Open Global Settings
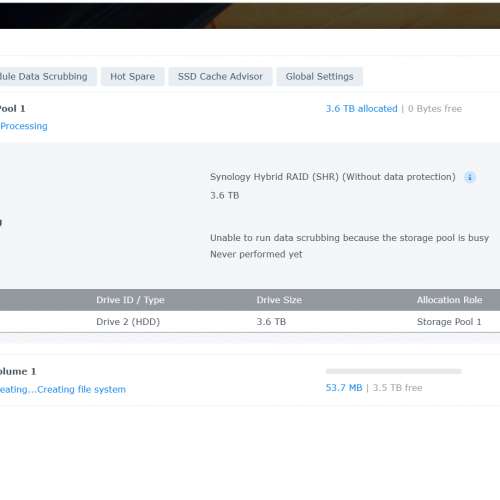This screenshot has height=500, width=500. [x=319, y=77]
